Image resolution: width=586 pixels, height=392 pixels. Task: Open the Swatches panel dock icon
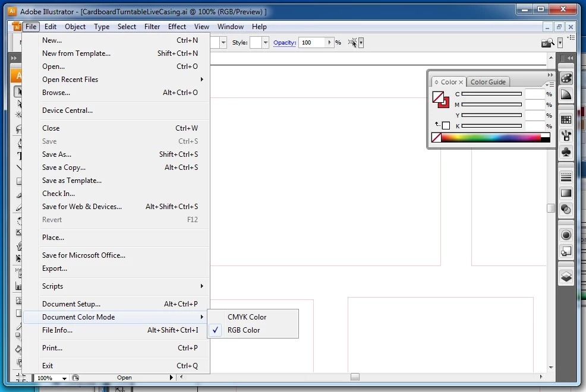point(566,119)
